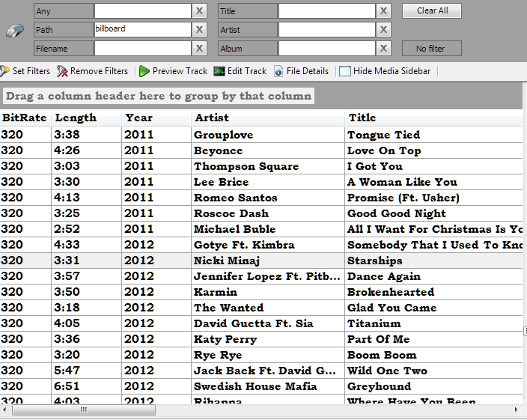527x420 pixels.
Task: Click the Remove Filters icon
Action: click(63, 71)
